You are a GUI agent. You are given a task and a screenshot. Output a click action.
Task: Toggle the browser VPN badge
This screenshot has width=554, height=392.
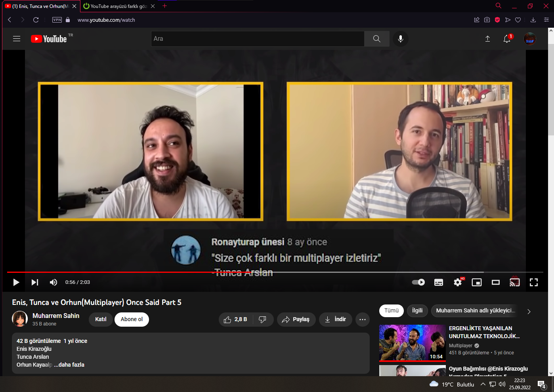(x=57, y=20)
